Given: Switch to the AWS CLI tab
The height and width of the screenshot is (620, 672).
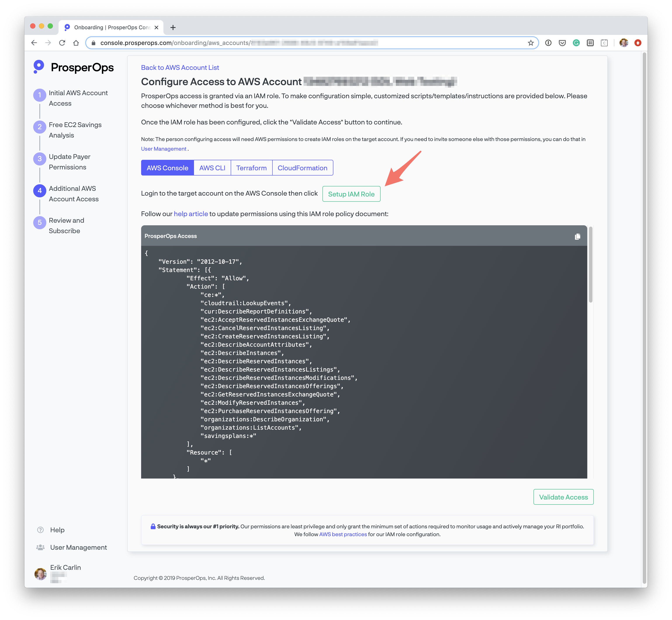Looking at the screenshot, I should [212, 168].
